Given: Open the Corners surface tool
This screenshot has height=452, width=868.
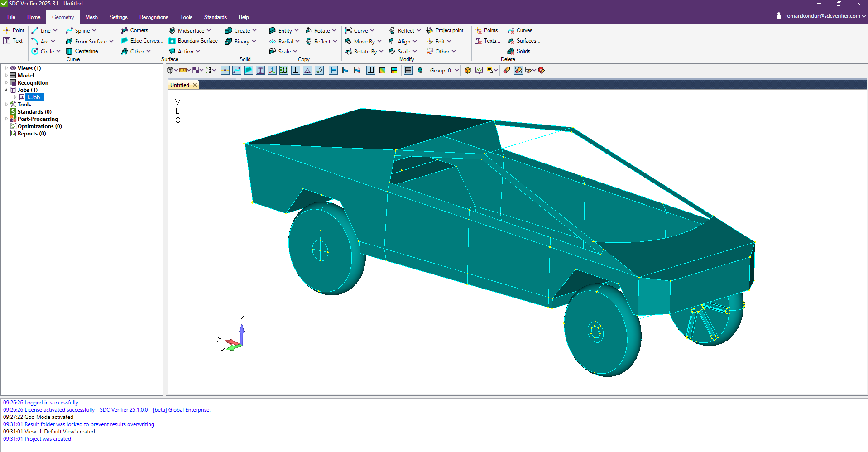Looking at the screenshot, I should click(136, 30).
